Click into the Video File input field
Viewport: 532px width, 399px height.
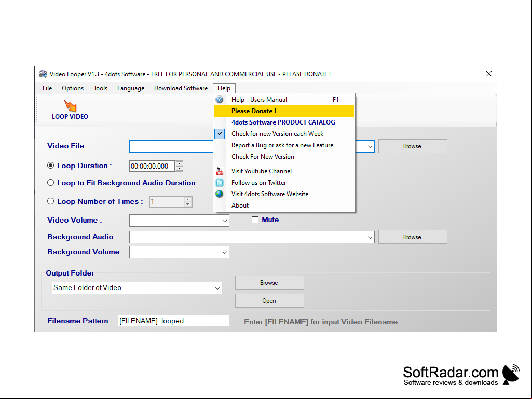(x=171, y=146)
